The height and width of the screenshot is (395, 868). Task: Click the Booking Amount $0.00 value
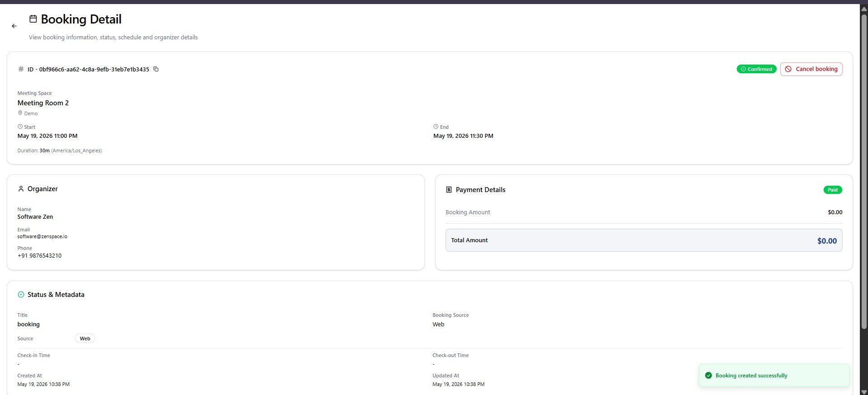pos(835,212)
